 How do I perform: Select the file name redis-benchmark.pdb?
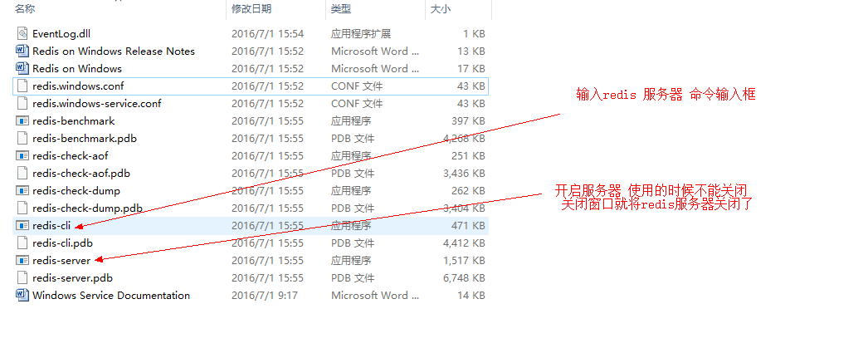pyautogui.click(x=85, y=139)
